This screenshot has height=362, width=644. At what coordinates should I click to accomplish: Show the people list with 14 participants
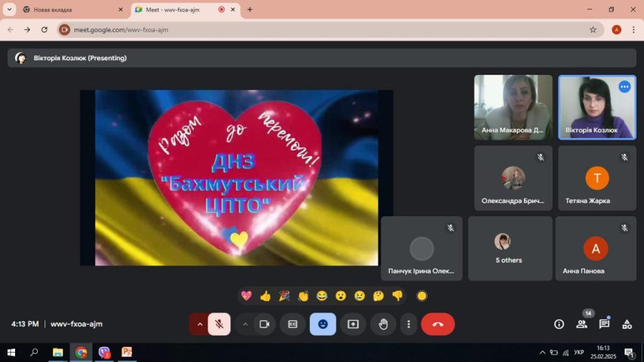[582, 324]
